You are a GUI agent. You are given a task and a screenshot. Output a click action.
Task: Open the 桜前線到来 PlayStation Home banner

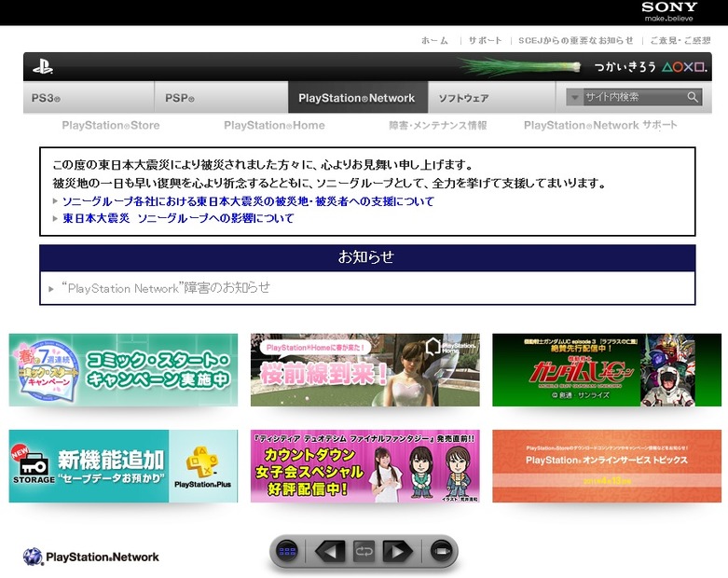pyautogui.click(x=364, y=369)
